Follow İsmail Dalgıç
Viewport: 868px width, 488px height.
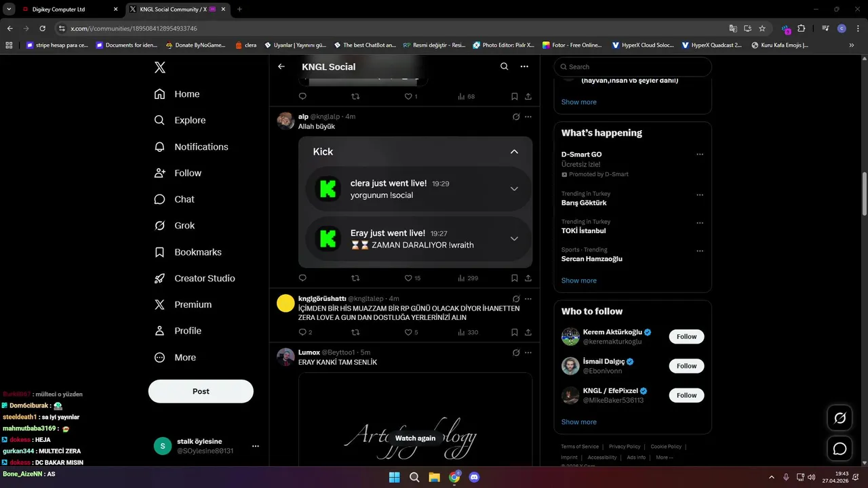[x=686, y=366]
